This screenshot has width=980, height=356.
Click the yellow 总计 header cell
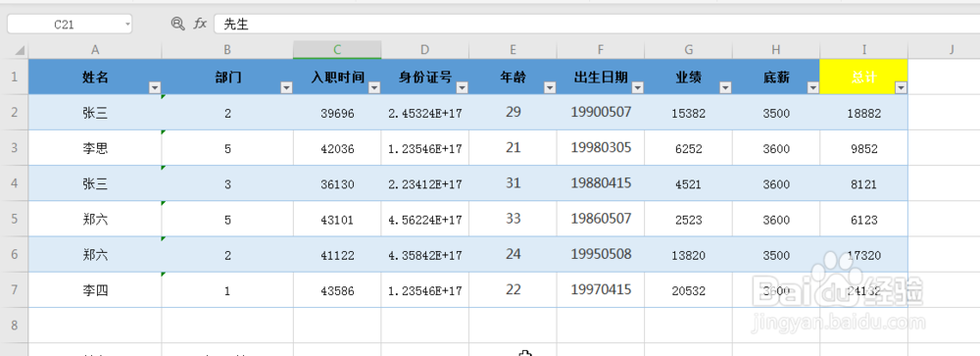[863, 76]
